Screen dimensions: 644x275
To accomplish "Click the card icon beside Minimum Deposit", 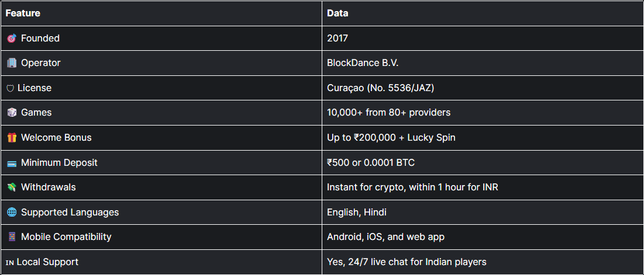I will coord(11,163).
